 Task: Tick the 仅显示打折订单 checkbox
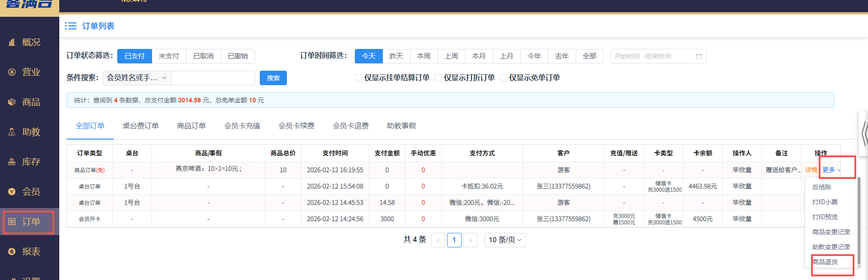coord(439,78)
